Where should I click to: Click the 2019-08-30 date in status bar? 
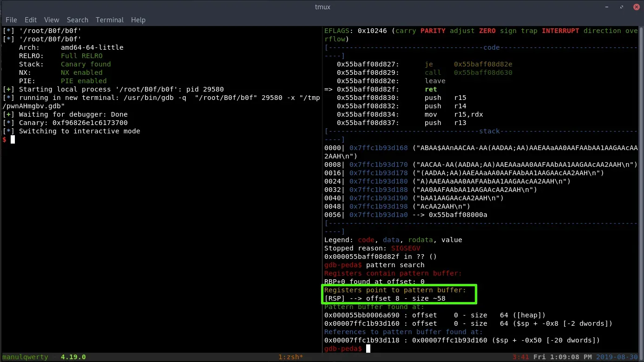tap(621, 357)
